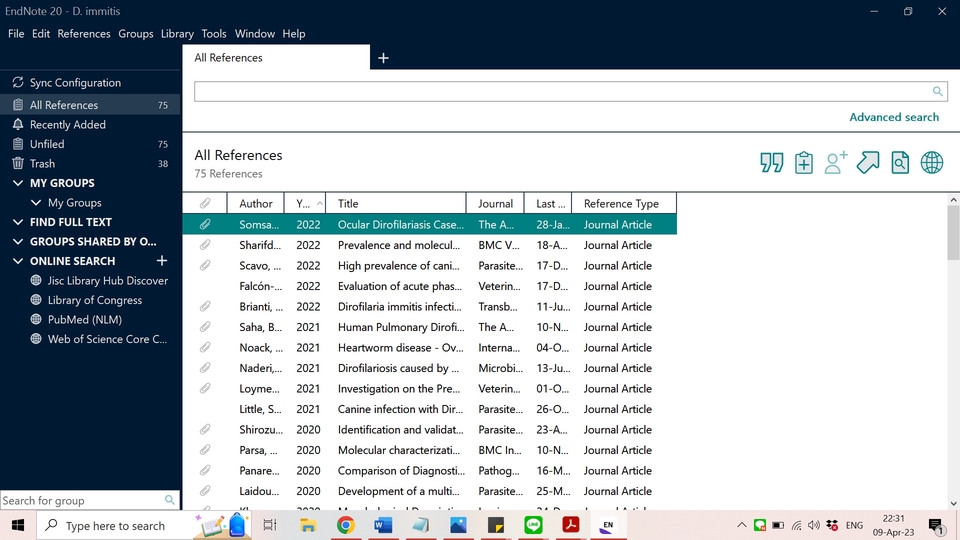Viewport: 960px width, 540px height.
Task: Open the Window menu
Action: 255,34
